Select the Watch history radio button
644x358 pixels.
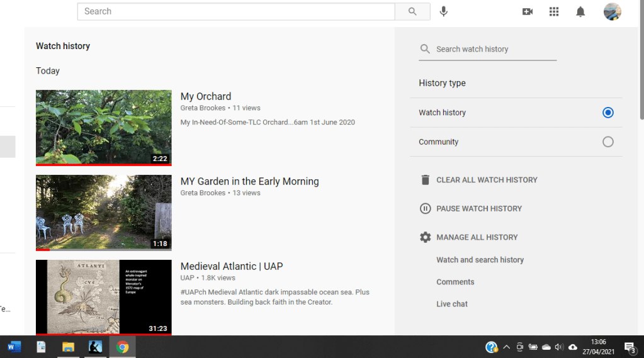(607, 113)
